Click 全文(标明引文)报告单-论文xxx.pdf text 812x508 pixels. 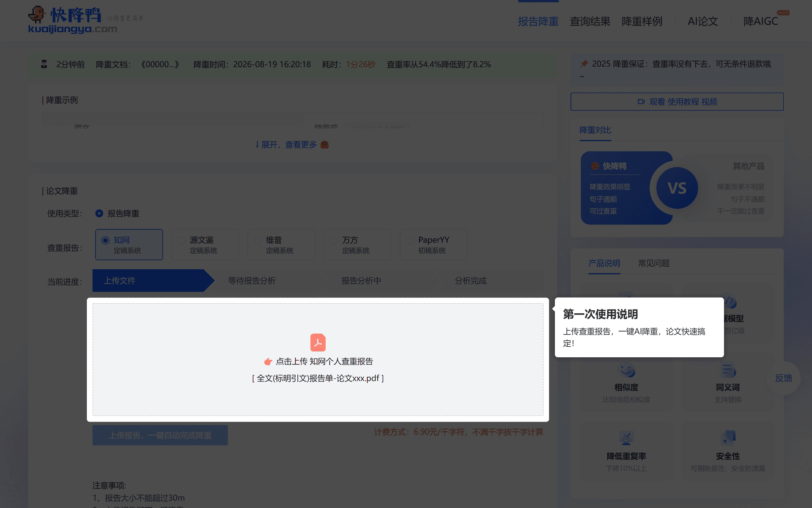click(318, 378)
